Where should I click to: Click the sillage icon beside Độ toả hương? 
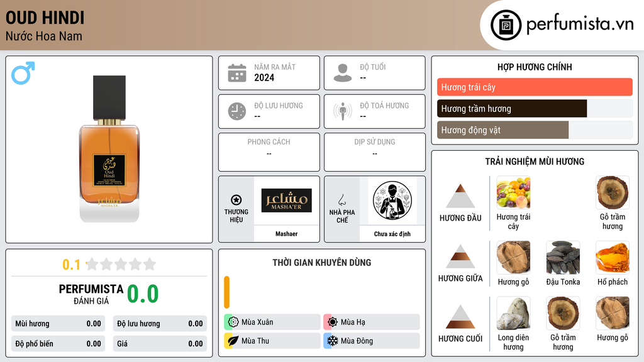point(343,111)
